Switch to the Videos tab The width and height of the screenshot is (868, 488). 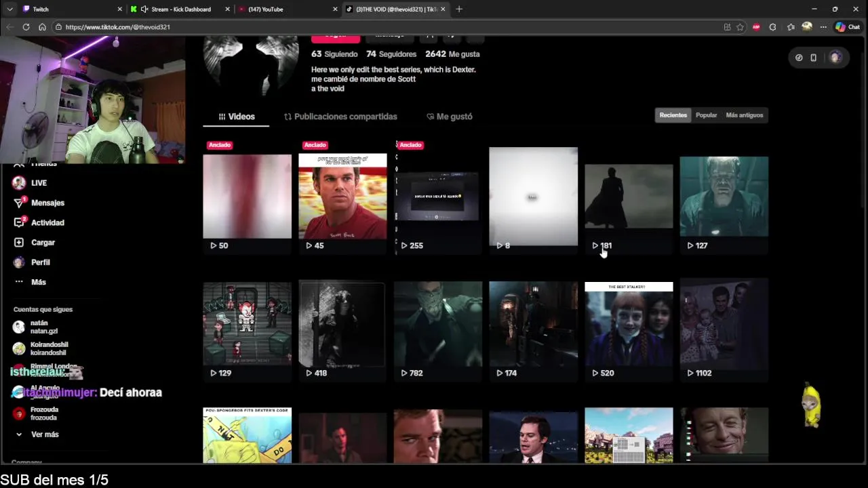[x=236, y=117]
